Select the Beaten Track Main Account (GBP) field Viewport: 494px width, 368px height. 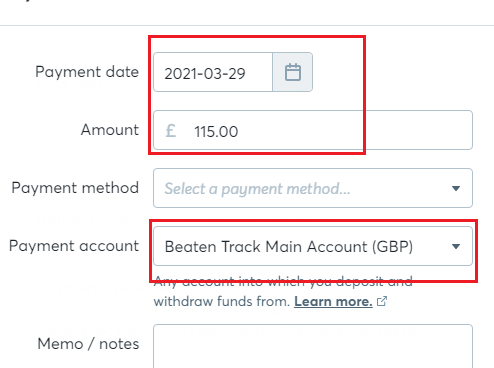coord(313,246)
